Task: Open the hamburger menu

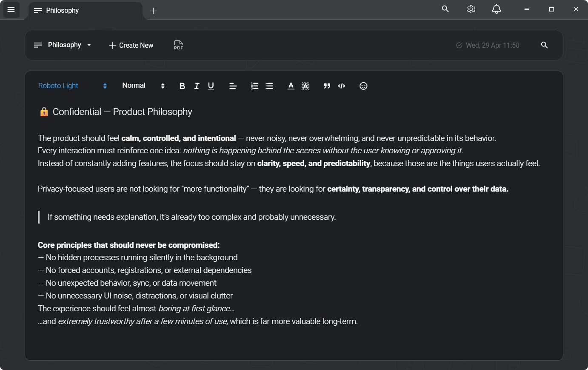Action: click(11, 9)
